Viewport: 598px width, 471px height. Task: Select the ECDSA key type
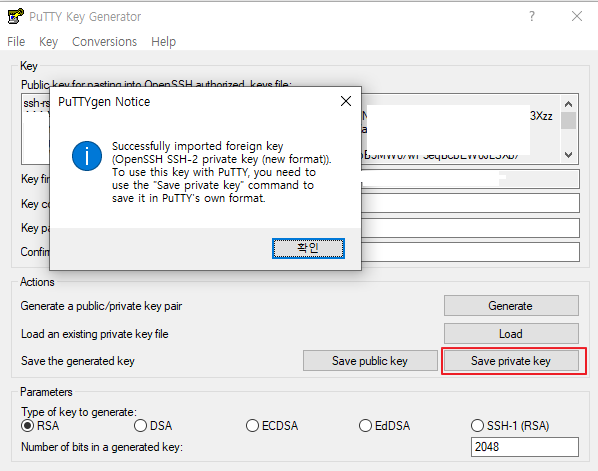[x=272, y=426]
